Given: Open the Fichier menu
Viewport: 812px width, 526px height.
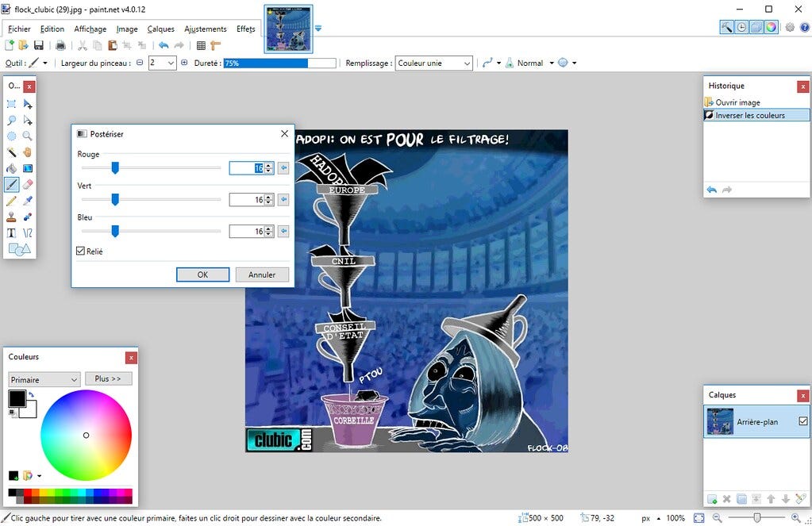Looking at the screenshot, I should coord(19,29).
